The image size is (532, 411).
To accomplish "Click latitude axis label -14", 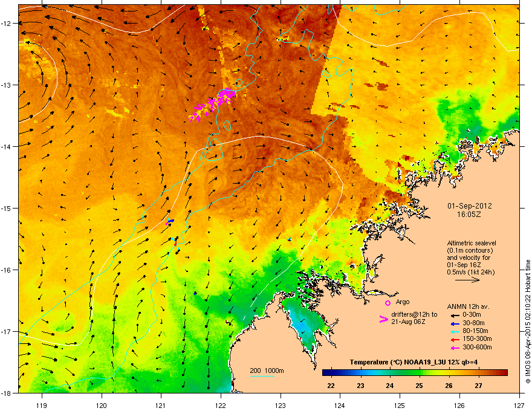I will 7,147.
